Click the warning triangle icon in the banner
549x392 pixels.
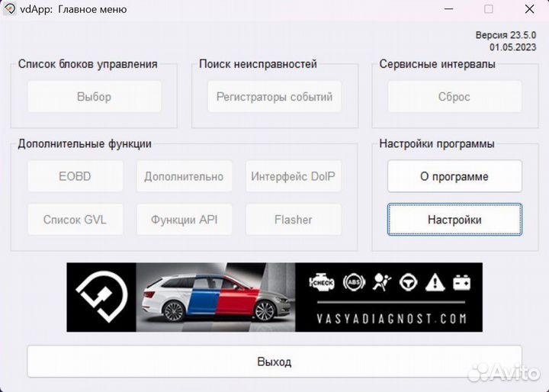click(435, 282)
